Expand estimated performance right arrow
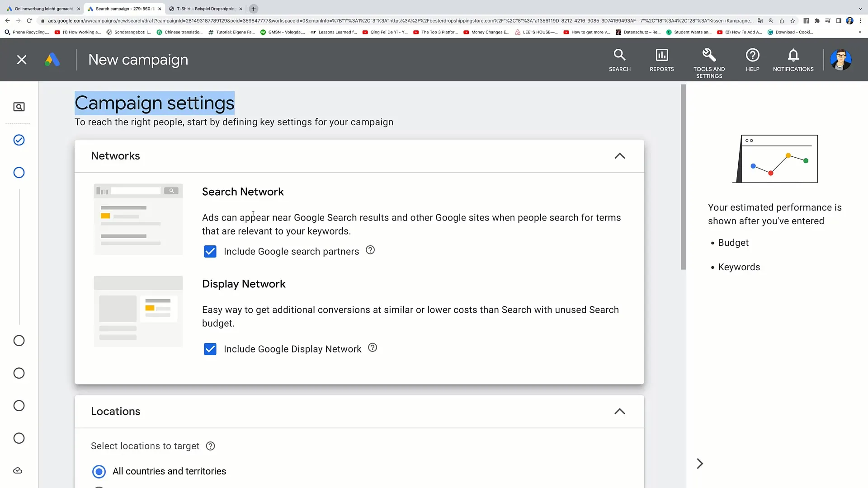 click(698, 464)
